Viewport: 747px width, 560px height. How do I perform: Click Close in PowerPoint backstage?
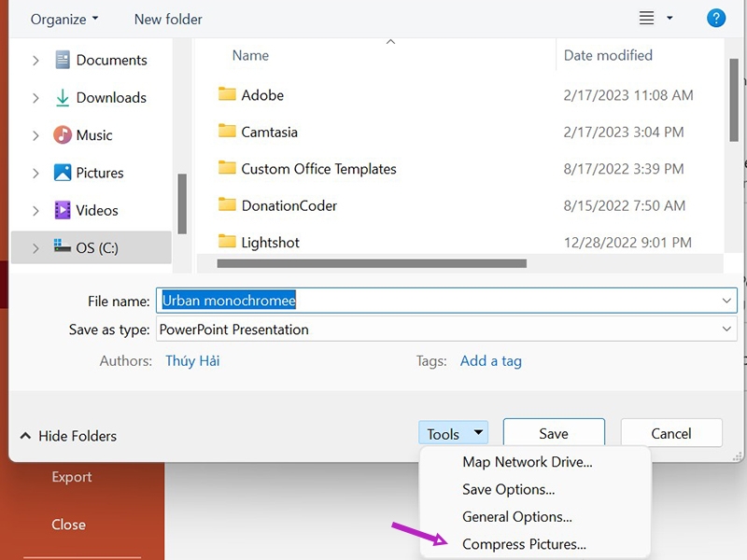pyautogui.click(x=68, y=525)
